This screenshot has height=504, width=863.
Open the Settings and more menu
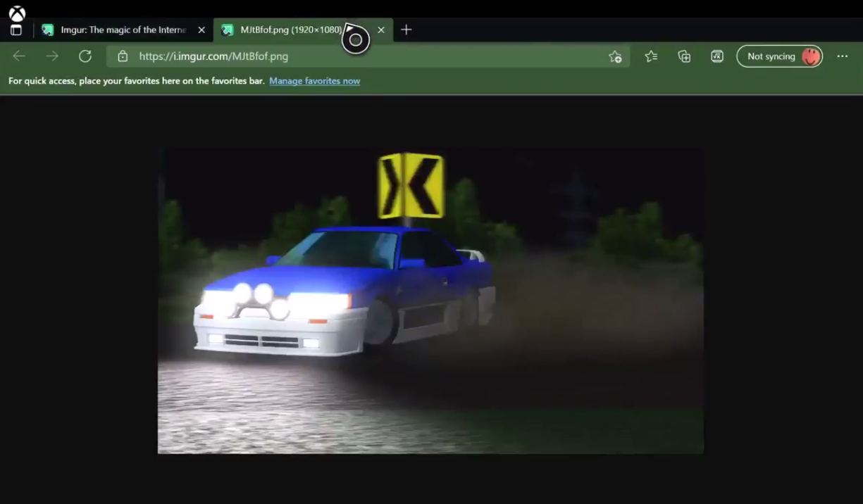(843, 56)
